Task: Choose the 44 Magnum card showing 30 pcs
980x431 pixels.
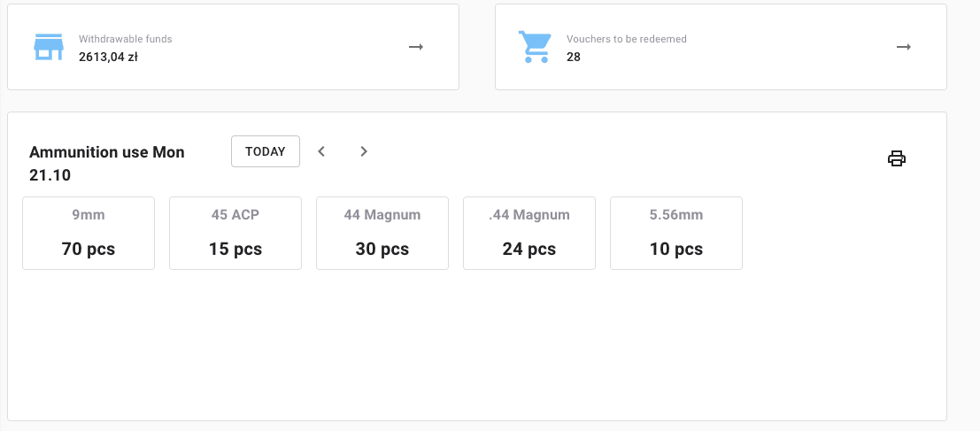Action: [x=382, y=233]
